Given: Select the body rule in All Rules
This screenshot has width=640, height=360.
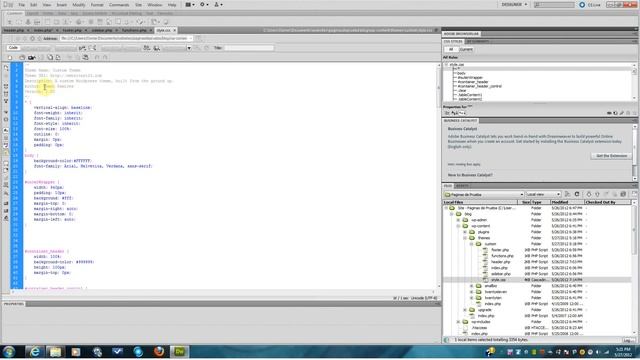Looking at the screenshot, I should (x=461, y=73).
